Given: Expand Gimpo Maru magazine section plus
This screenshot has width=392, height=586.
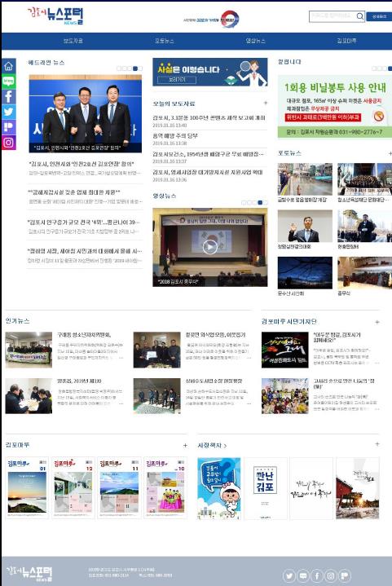Looking at the screenshot, I should tap(185, 445).
